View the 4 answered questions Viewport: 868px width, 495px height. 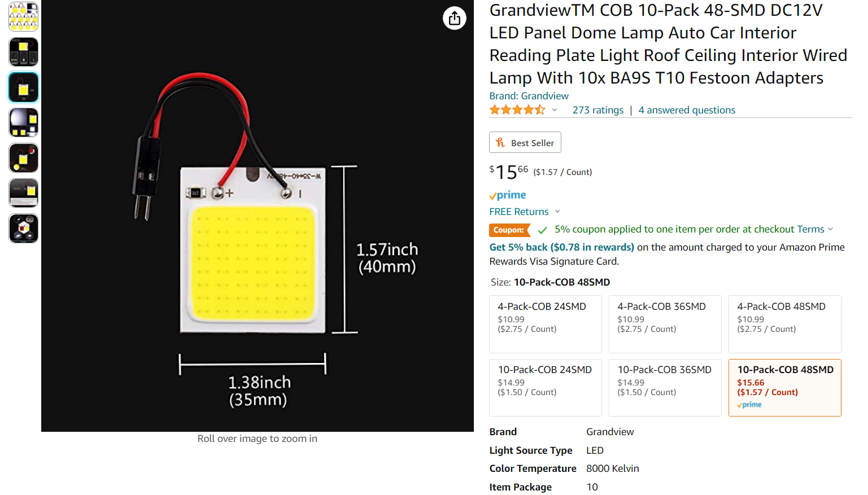(x=686, y=109)
